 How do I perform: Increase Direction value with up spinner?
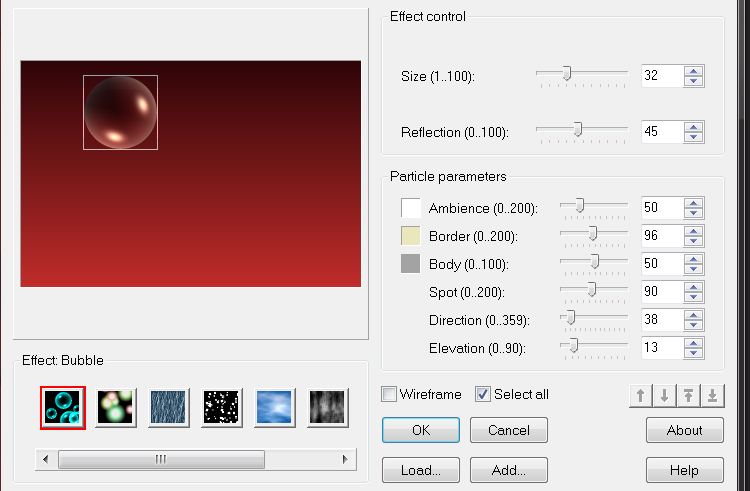tap(694, 315)
